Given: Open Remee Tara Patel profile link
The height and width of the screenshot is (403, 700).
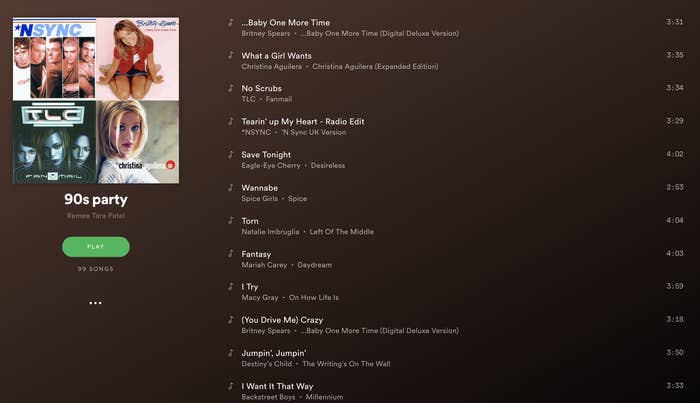Looking at the screenshot, I should 96,216.
